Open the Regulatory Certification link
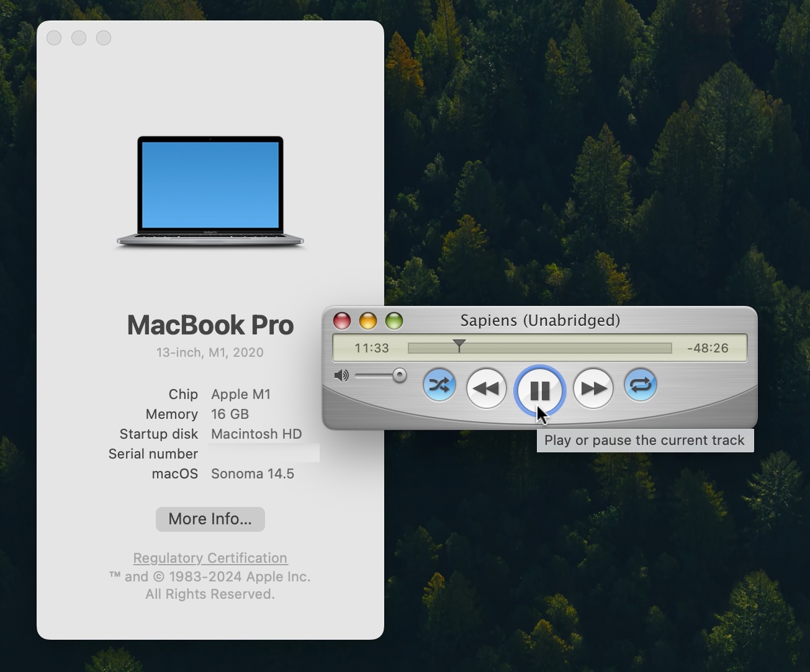This screenshot has width=810, height=672. pos(210,558)
